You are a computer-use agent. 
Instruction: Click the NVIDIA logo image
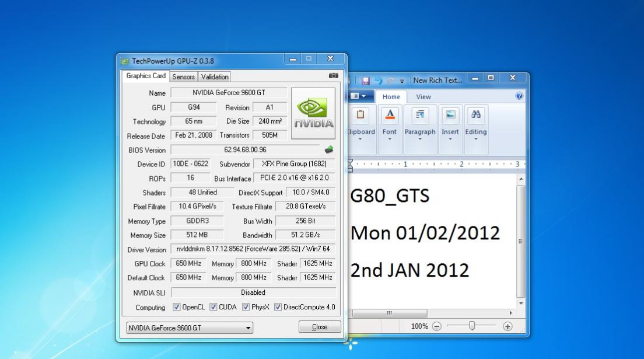(313, 113)
